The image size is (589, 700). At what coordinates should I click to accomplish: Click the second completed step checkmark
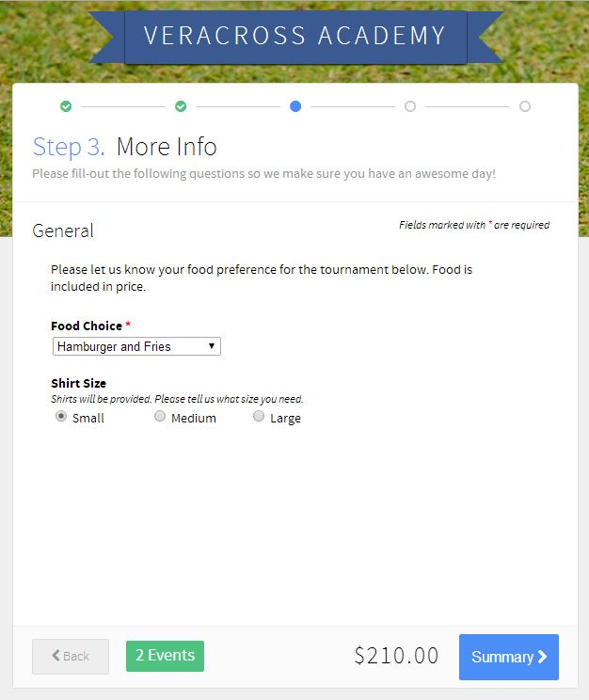(x=181, y=106)
